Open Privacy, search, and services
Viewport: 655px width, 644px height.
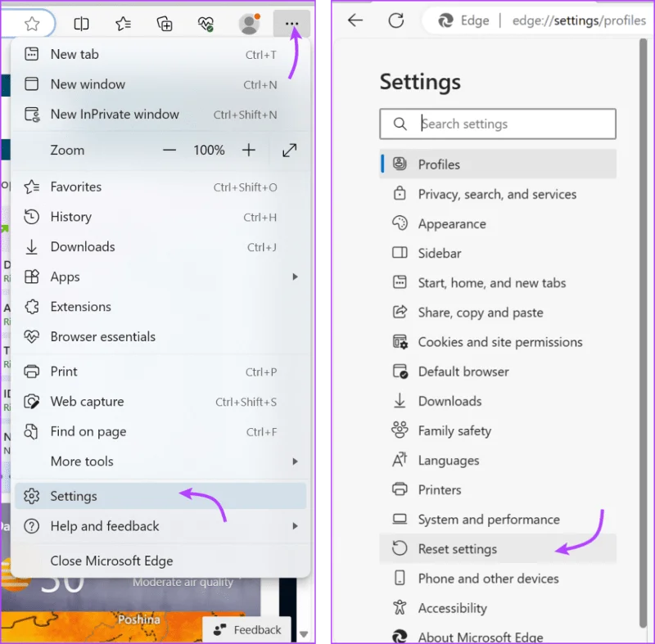(x=498, y=194)
